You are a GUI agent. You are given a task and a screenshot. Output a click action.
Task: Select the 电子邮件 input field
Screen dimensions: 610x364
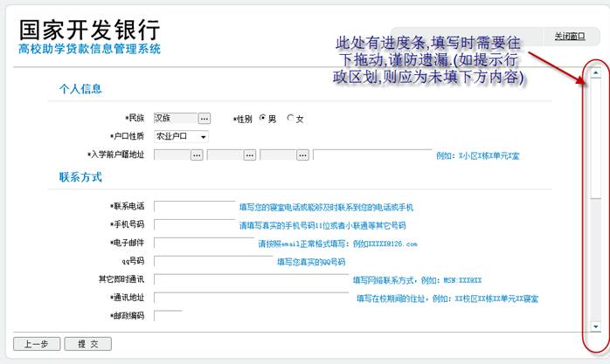(x=203, y=244)
